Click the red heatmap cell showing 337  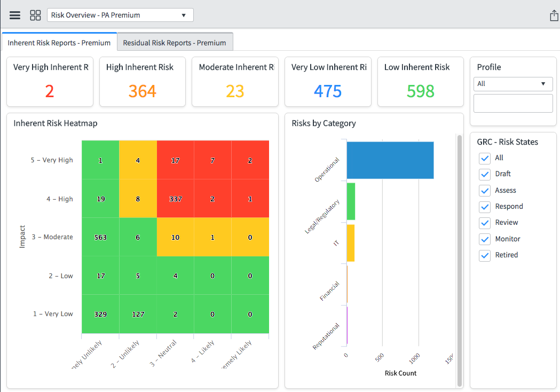(x=175, y=198)
